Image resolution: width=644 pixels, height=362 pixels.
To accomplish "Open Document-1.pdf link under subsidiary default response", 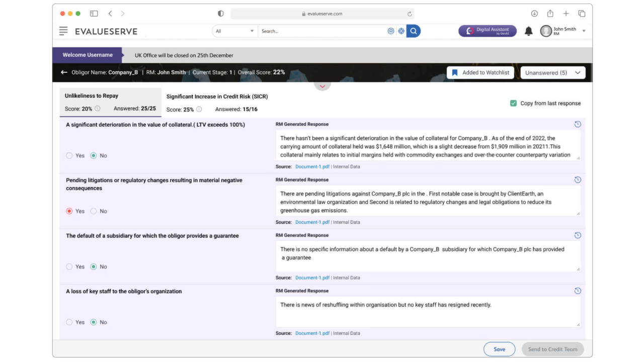I will click(312, 278).
